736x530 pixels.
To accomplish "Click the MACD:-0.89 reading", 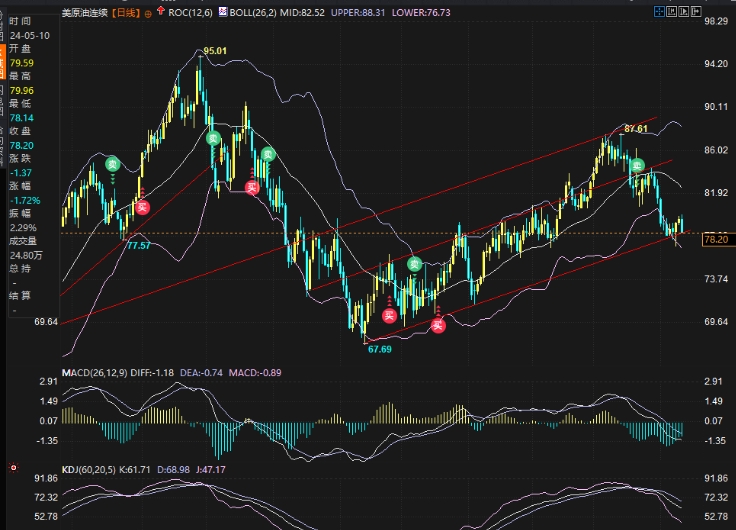I will tap(255, 373).
